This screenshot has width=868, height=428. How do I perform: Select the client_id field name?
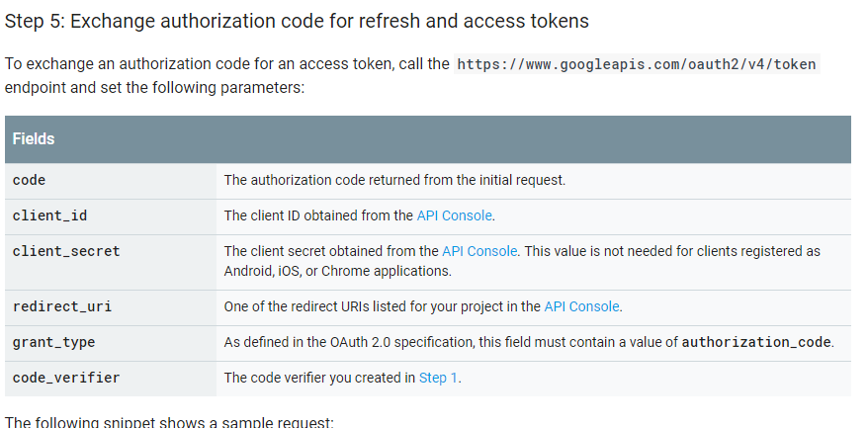(x=50, y=215)
